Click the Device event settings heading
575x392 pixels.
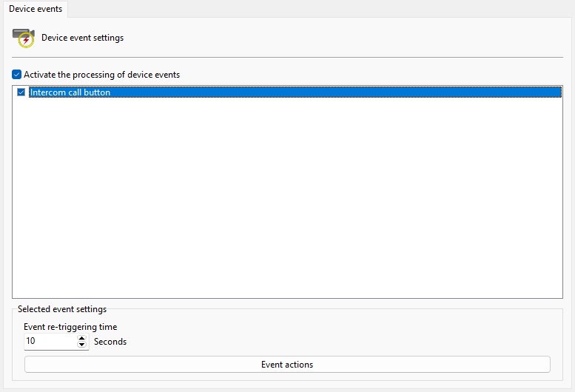coord(82,38)
